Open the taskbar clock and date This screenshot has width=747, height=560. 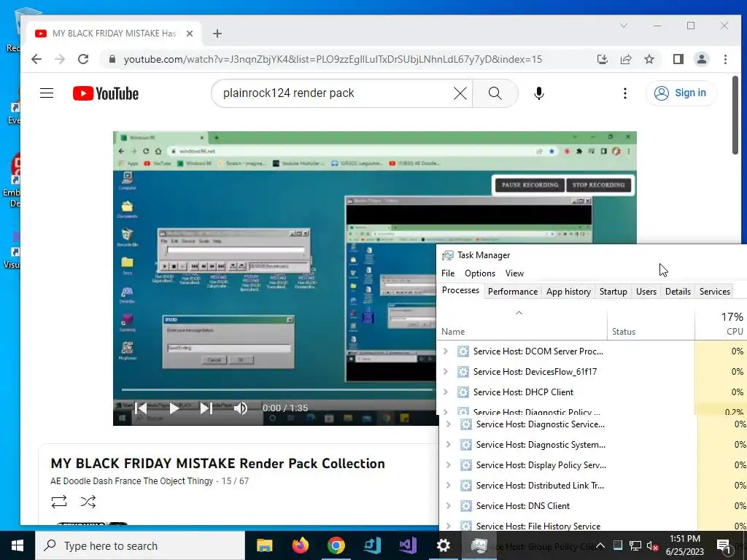click(x=684, y=545)
